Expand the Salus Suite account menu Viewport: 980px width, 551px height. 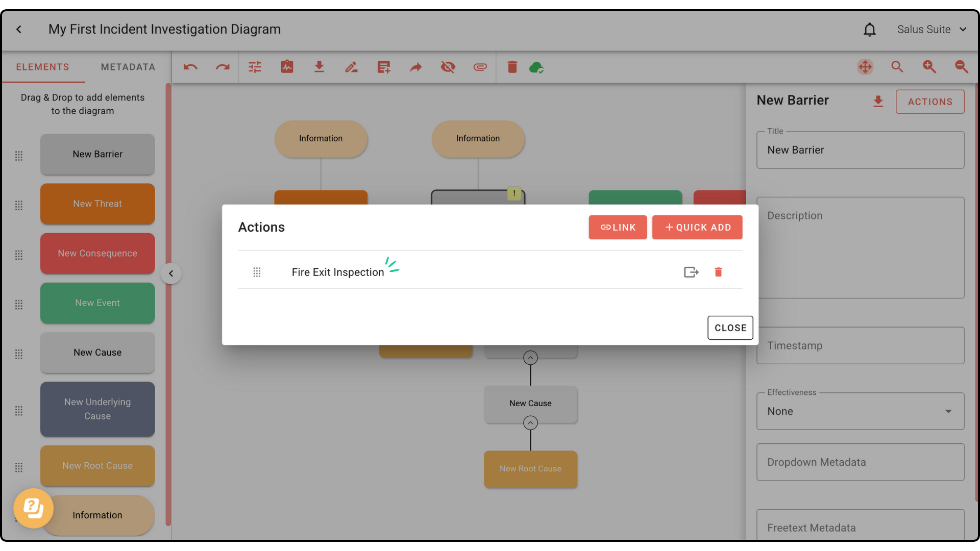(932, 30)
